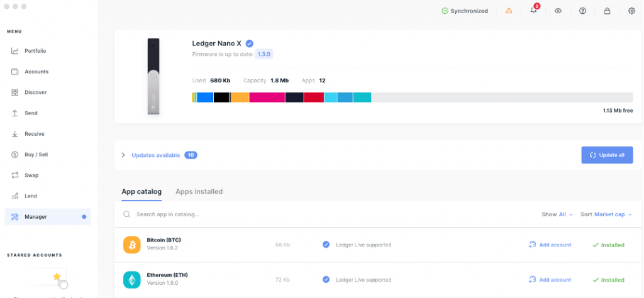Click the starred accounts star illustration
The image size is (644, 298).
click(x=57, y=277)
